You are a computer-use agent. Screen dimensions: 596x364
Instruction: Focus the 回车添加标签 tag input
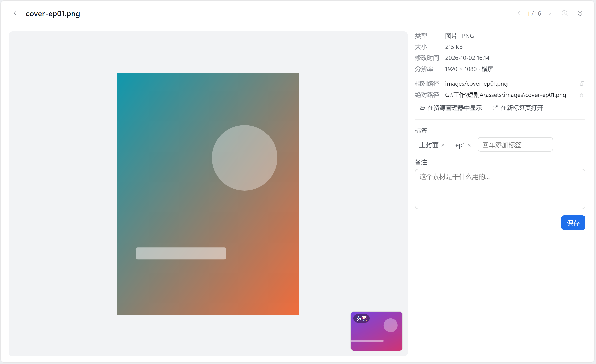(515, 145)
